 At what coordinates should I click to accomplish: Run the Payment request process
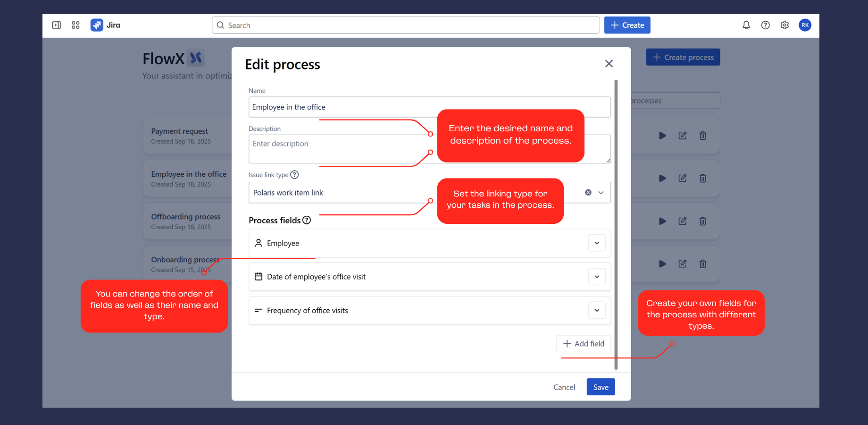(662, 136)
